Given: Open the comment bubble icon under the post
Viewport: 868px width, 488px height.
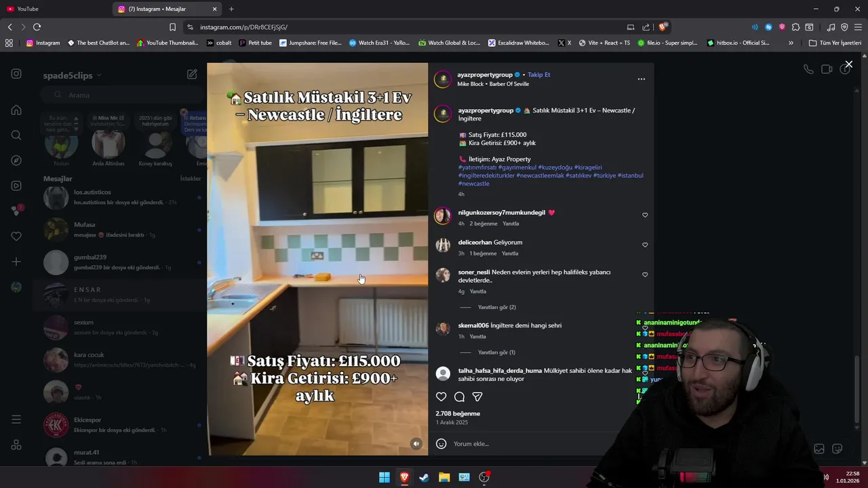Looking at the screenshot, I should click(x=460, y=396).
